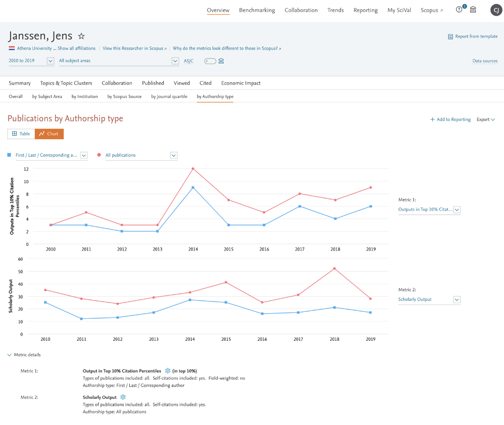Open the Economic Impact tab
The image size is (504, 425).
(x=241, y=83)
